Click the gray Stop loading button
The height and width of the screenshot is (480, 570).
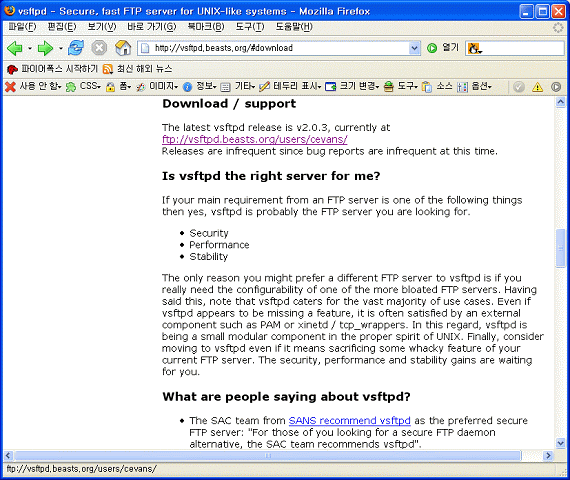[x=99, y=48]
